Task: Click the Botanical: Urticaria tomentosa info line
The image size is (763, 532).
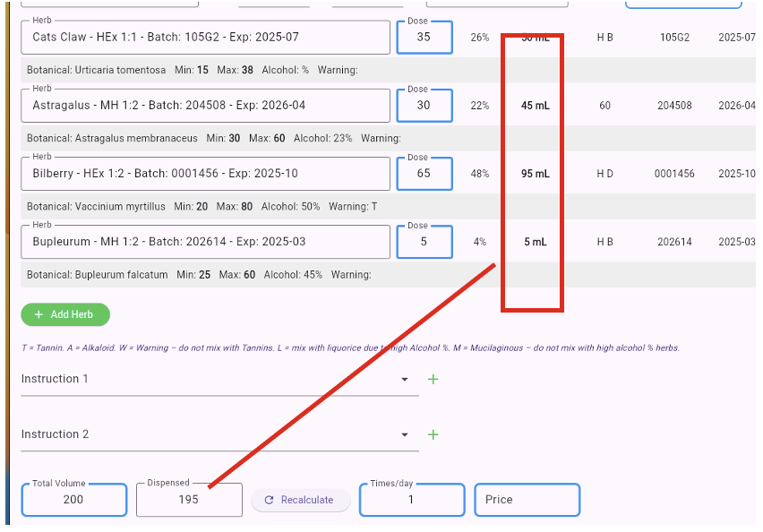Action: pyautogui.click(x=193, y=70)
